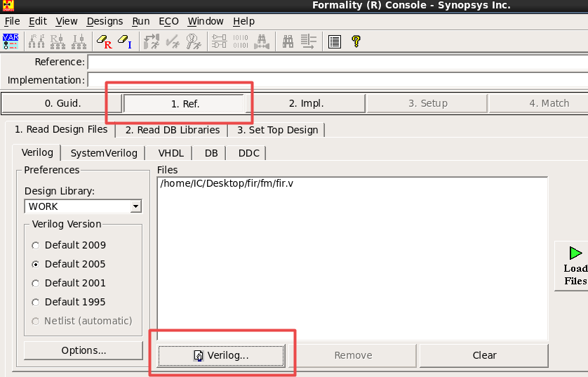Image resolution: width=588 pixels, height=377 pixels.
Task: Click the run matching toolbar icon
Action: coord(152,41)
